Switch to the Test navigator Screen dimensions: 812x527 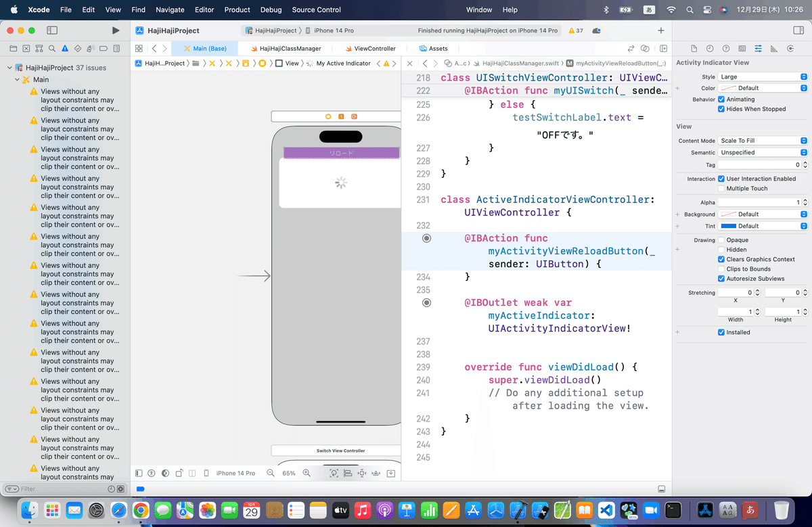point(78,49)
